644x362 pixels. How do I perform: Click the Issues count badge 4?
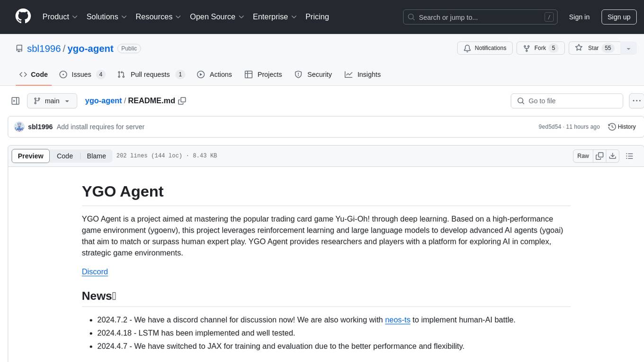[100, 74]
